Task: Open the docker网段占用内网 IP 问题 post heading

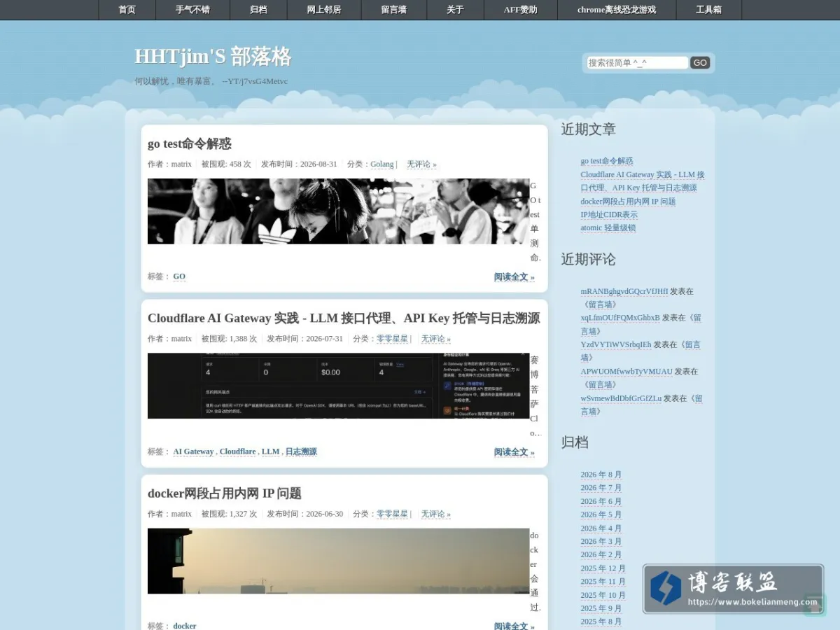Action: pos(225,493)
